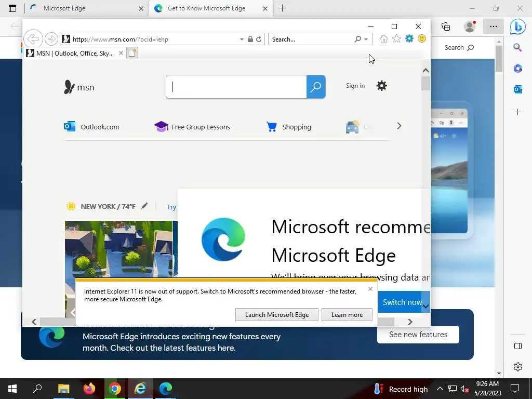Open the Free Group Lessons link
532x399 pixels.
pyautogui.click(x=192, y=127)
